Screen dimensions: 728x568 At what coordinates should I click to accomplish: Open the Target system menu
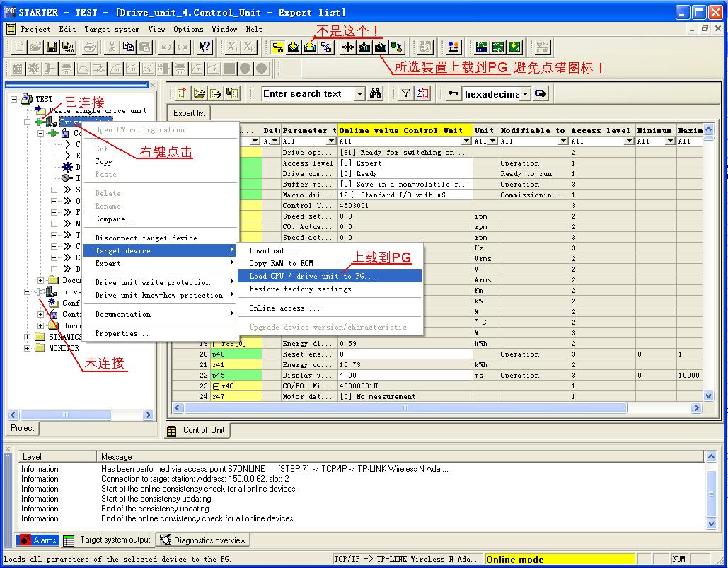(x=112, y=29)
